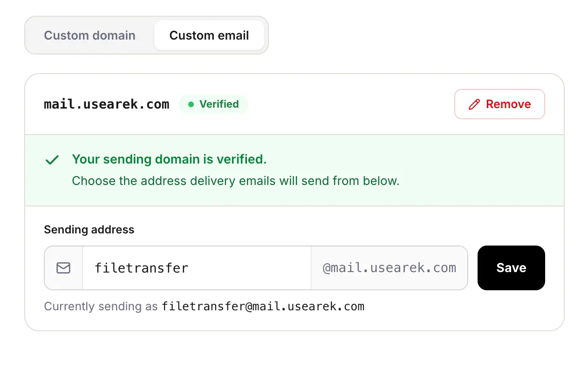Click the green dot in Verified badge
This screenshot has height=369, width=588.
(191, 104)
